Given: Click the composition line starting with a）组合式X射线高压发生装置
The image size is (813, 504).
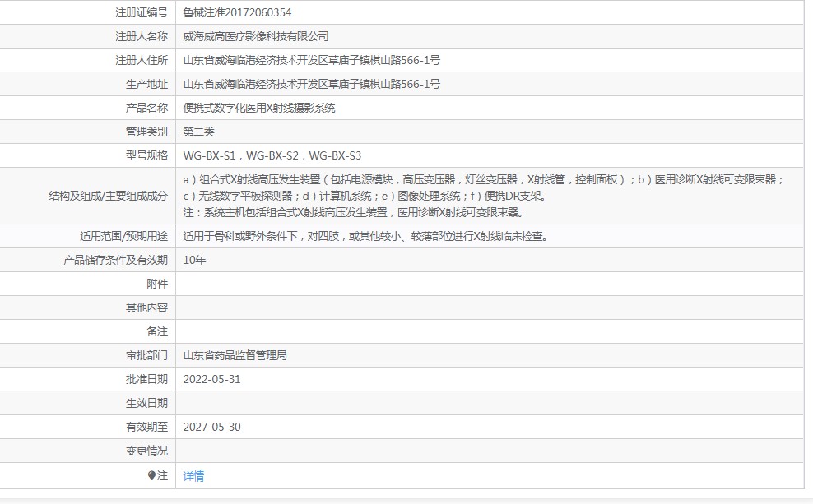Looking at the screenshot, I should click(484, 180).
